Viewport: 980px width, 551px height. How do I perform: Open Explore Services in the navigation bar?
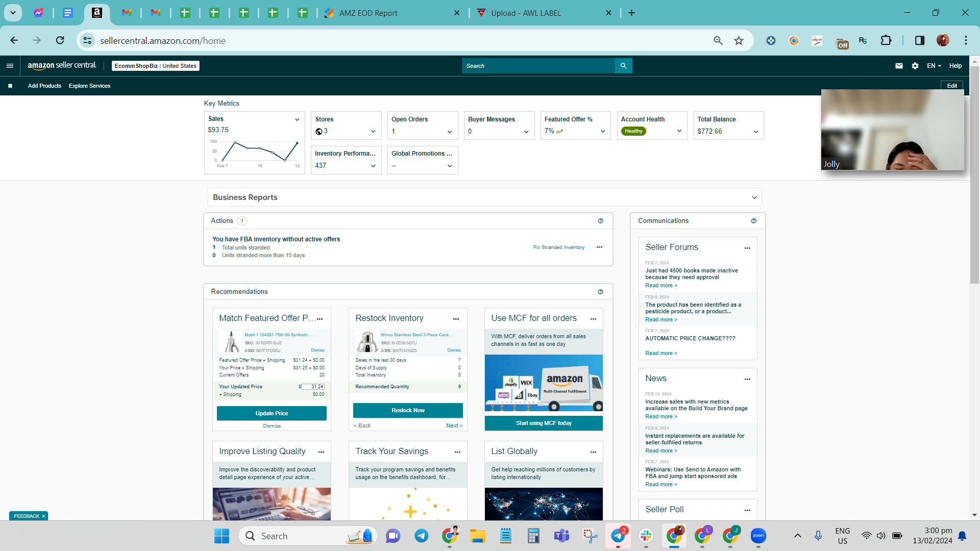coord(89,86)
